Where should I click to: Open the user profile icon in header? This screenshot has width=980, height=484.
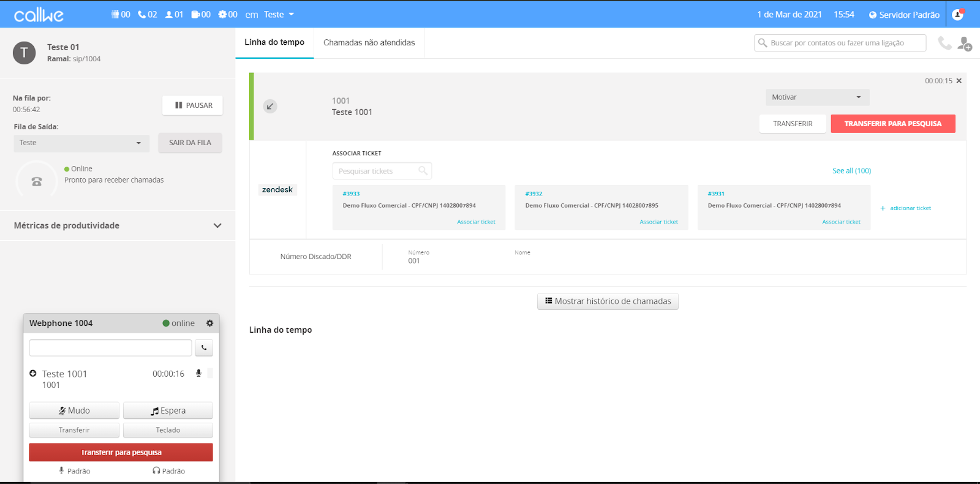[958, 15]
